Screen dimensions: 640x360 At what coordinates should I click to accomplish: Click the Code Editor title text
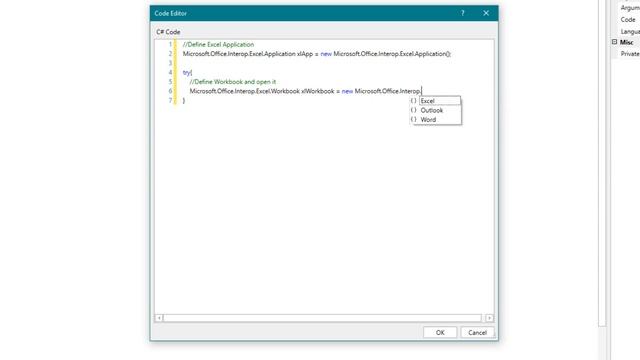[170, 13]
